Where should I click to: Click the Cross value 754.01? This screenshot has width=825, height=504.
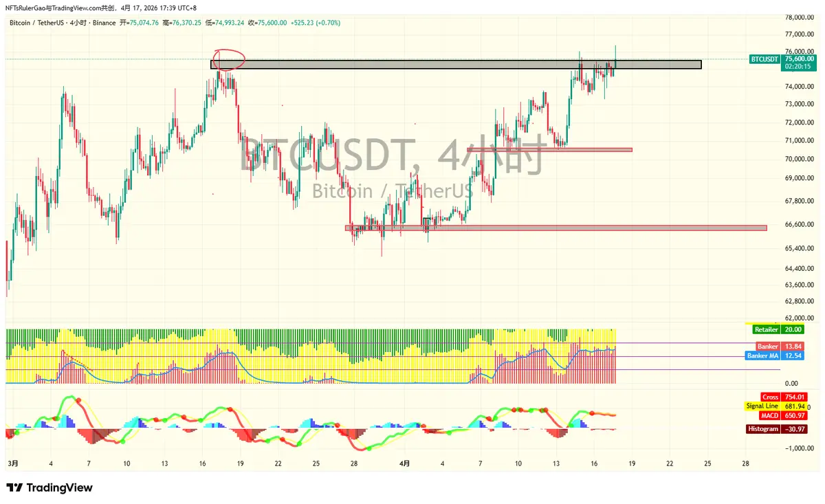[794, 397]
